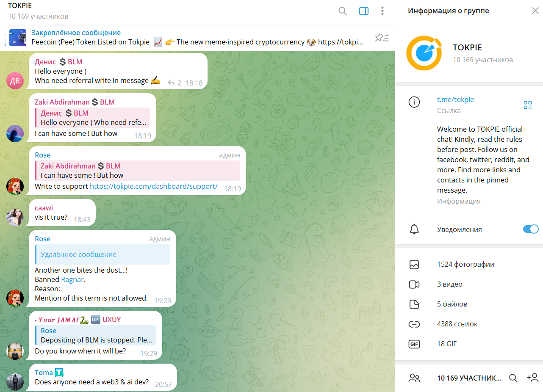543x392 pixels.
Task: Open caawi's avatar photo
Action: [15, 217]
